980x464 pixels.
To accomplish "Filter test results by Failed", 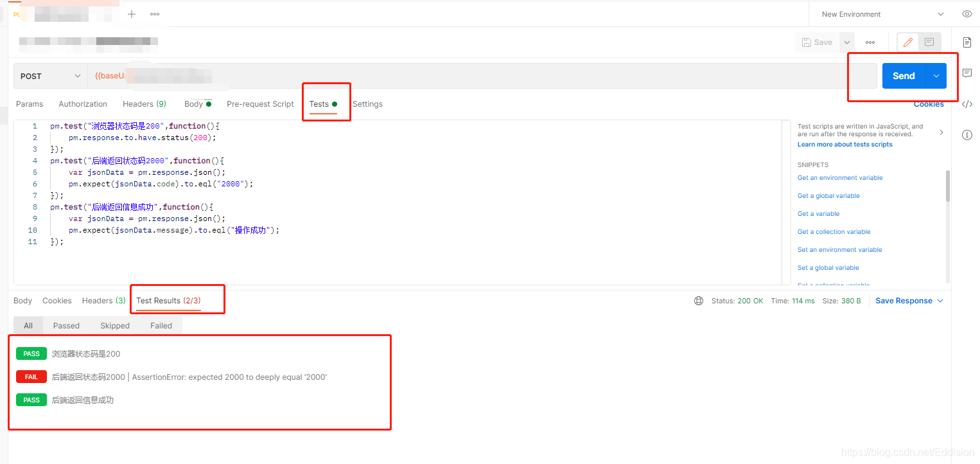I will tap(161, 326).
